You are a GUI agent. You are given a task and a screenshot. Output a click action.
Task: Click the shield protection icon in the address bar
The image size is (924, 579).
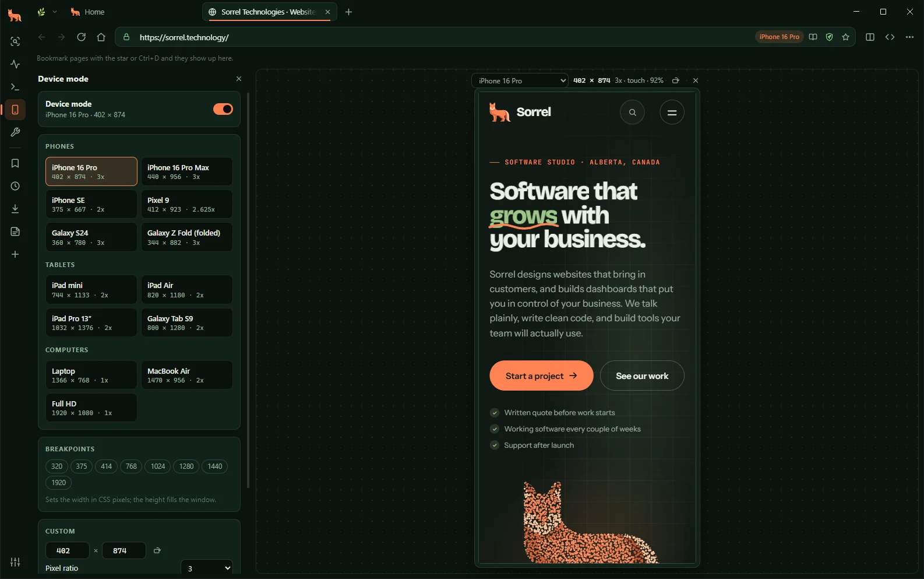coord(829,37)
